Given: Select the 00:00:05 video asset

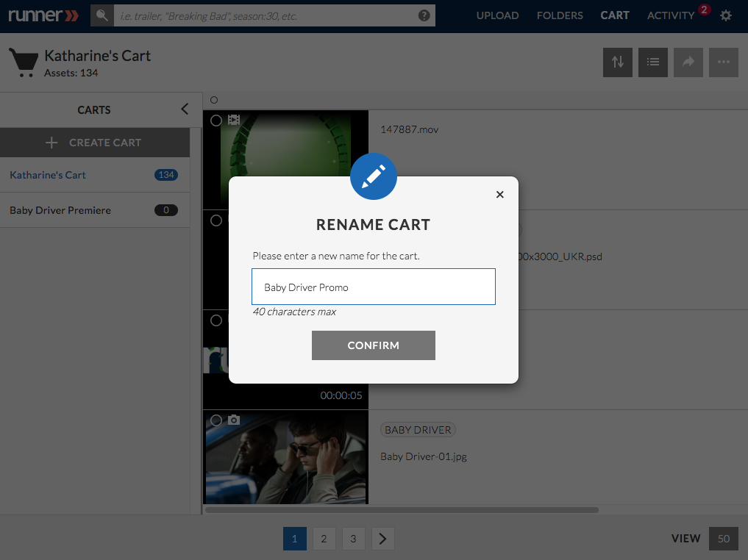Looking at the screenshot, I should coord(216,320).
